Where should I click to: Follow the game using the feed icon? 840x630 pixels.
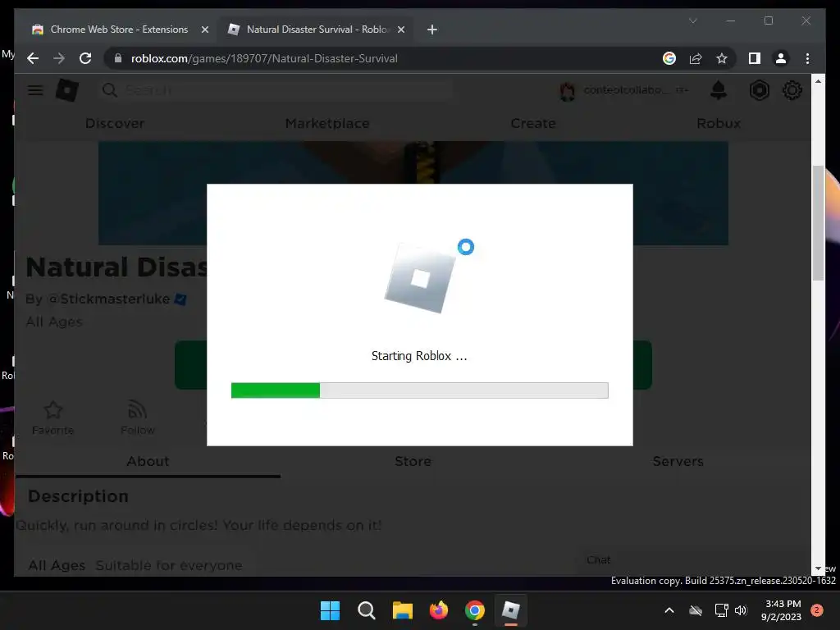(137, 410)
